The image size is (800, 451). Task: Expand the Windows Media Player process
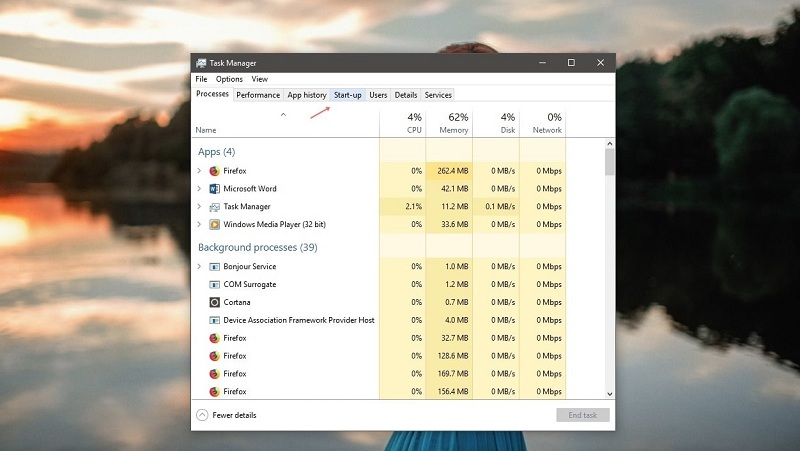coord(199,224)
